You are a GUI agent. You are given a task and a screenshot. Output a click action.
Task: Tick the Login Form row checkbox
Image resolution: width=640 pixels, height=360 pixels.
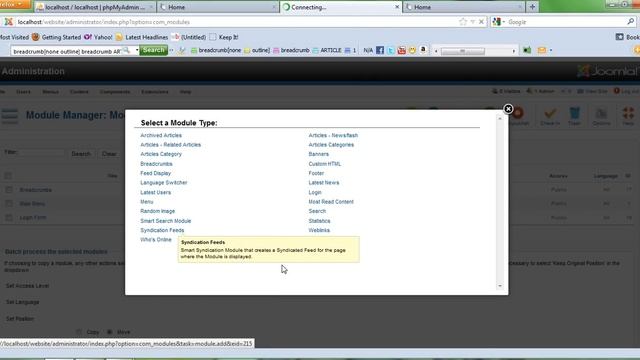pos(9,218)
